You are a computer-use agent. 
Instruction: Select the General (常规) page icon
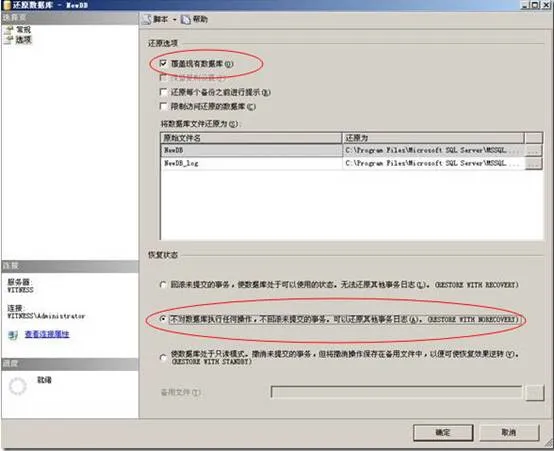[x=9, y=30]
